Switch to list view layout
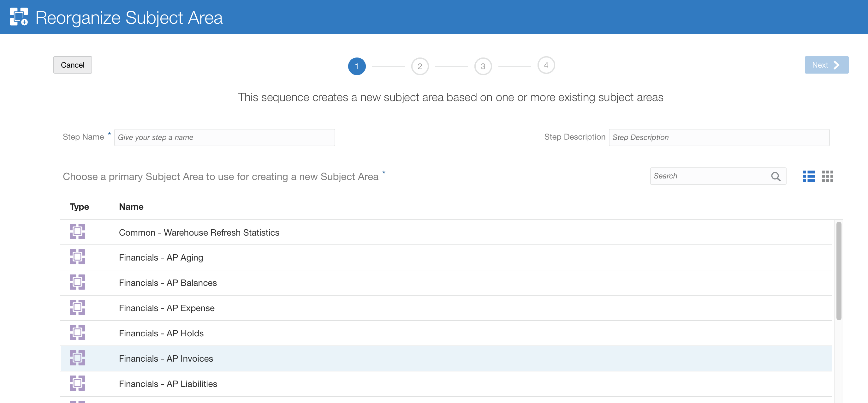The height and width of the screenshot is (403, 868). pos(808,176)
